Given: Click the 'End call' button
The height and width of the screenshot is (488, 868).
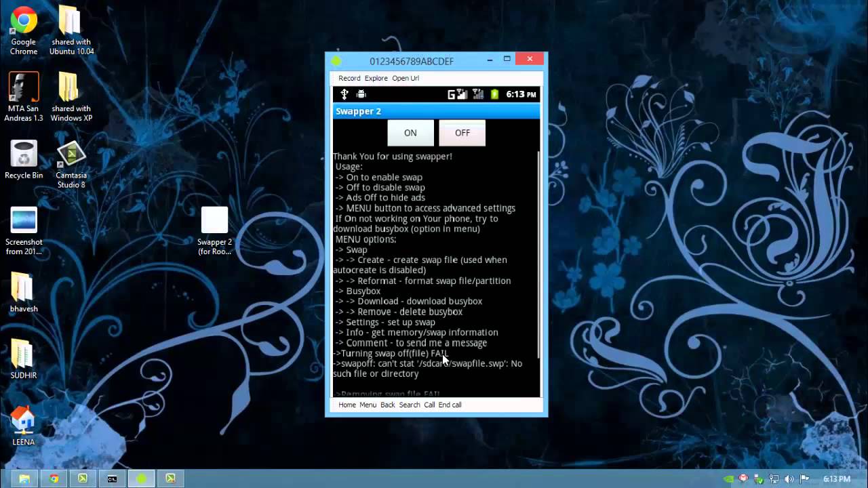Looking at the screenshot, I should 450,405.
